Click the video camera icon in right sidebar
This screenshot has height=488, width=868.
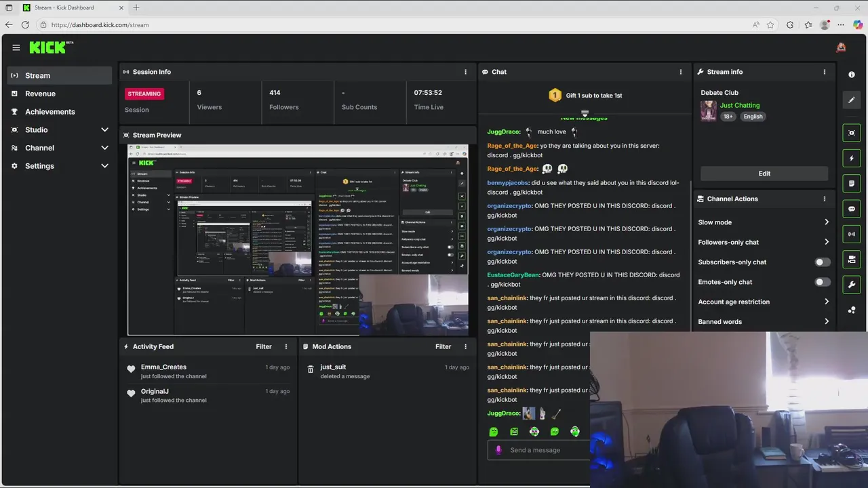(852, 259)
